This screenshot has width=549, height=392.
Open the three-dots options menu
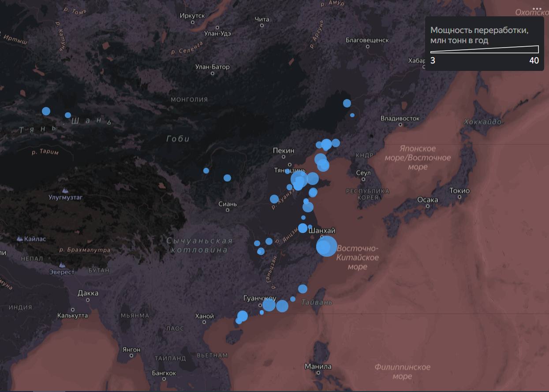[x=537, y=9]
